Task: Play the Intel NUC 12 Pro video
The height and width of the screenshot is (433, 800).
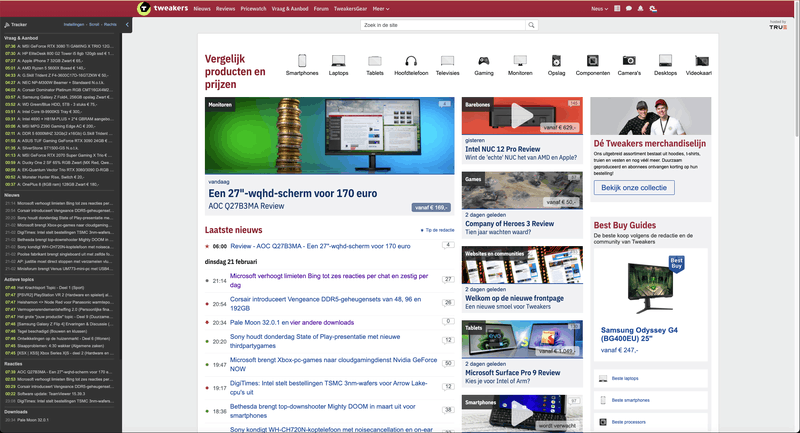Action: [x=522, y=116]
